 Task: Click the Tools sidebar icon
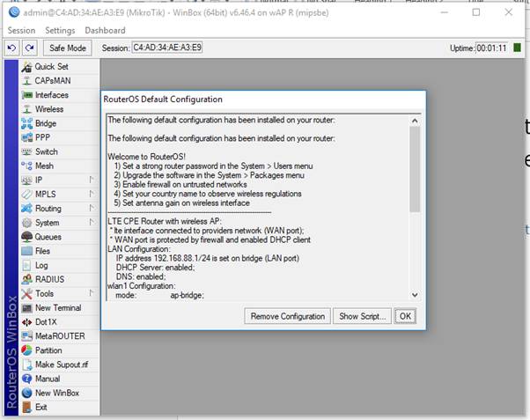click(26, 294)
